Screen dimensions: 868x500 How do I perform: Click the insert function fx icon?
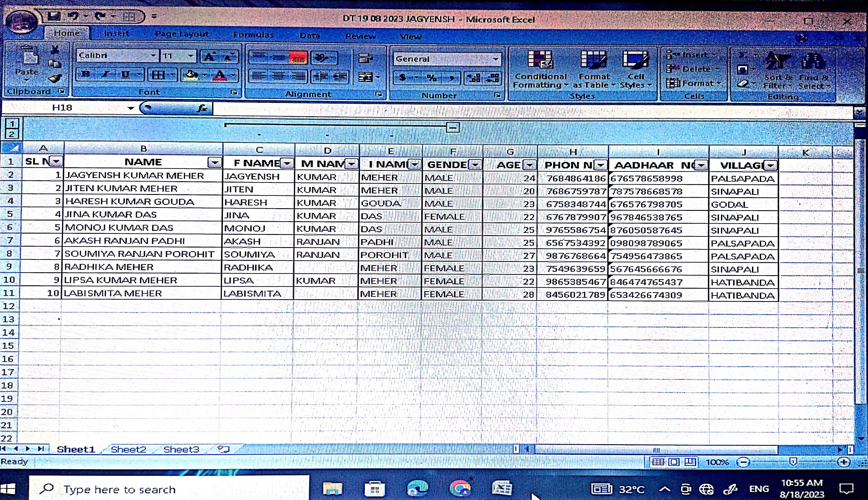202,109
